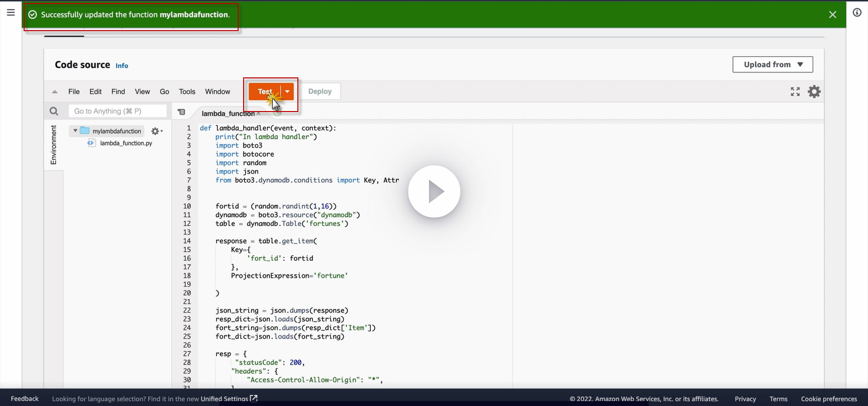The image size is (868, 406).
Task: Play the video overlay
Action: (434, 191)
